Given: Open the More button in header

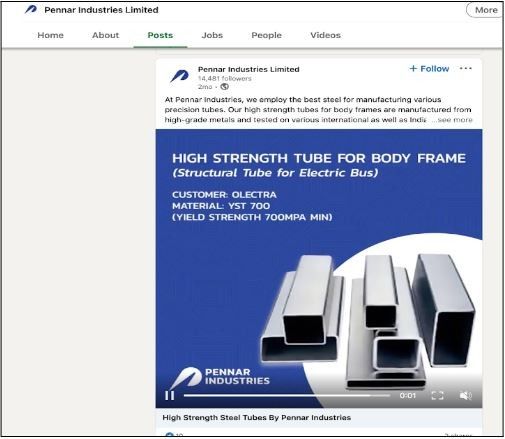Looking at the screenshot, I should point(486,10).
